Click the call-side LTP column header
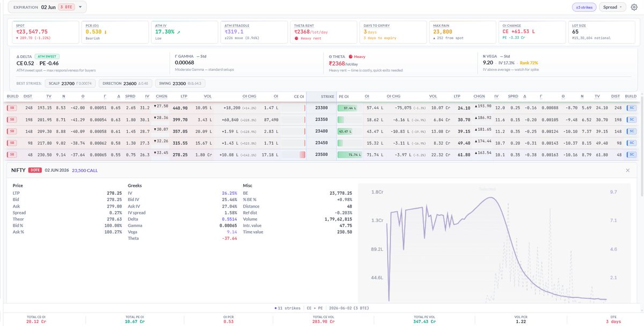This screenshot has width=644, height=326. point(184,97)
